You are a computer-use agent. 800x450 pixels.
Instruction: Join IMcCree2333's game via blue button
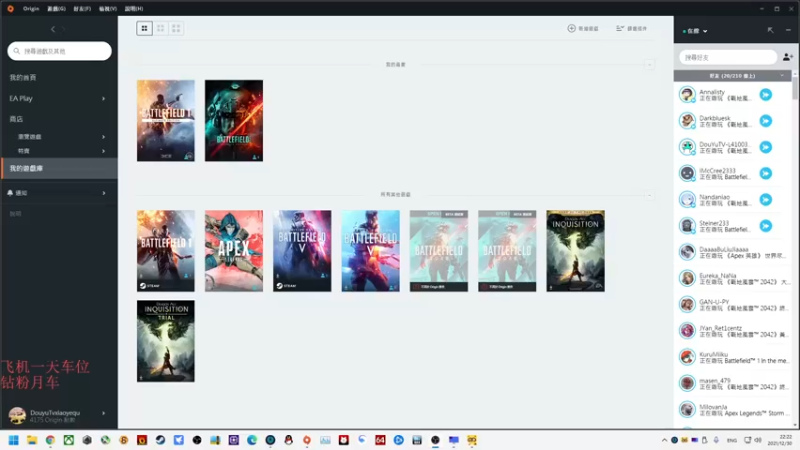point(765,173)
